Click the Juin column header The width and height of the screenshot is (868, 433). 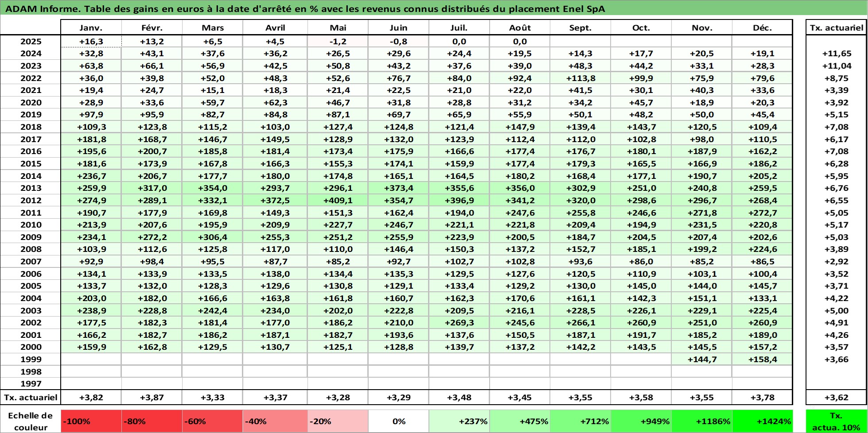tap(398, 27)
